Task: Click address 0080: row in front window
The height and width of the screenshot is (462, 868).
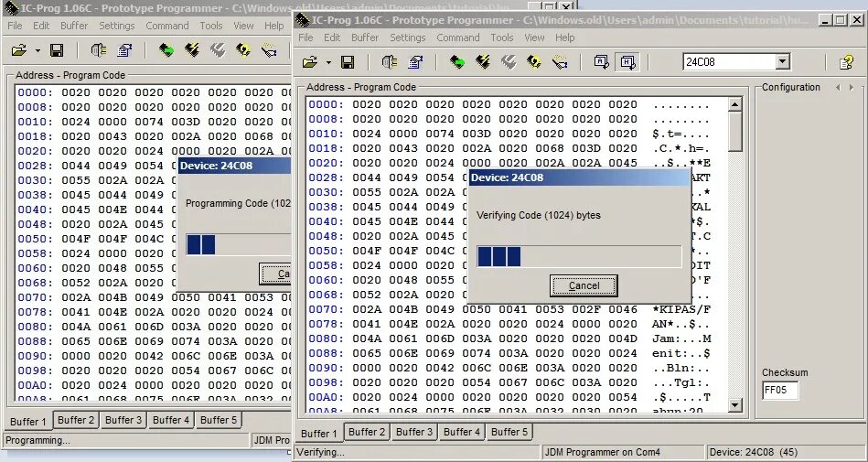Action: 509,338
